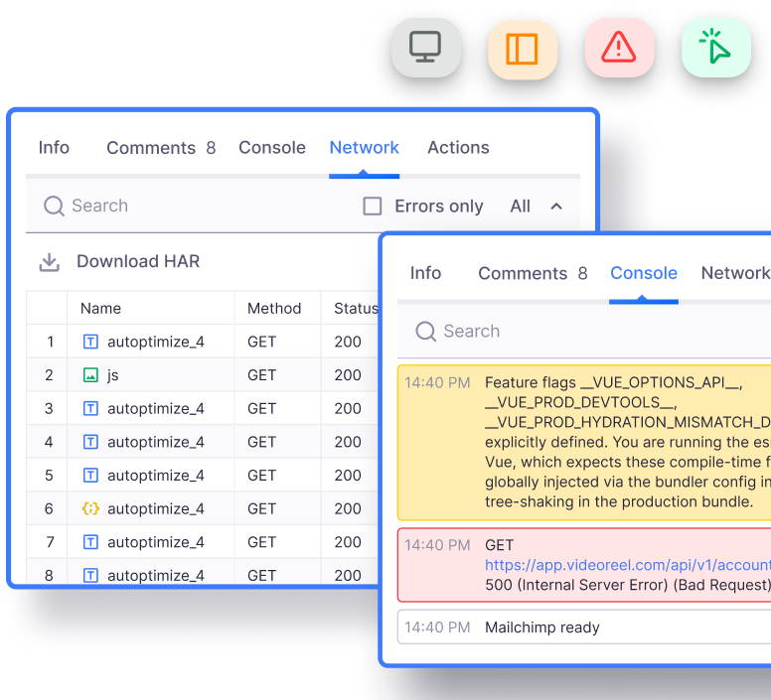Click the red warning triangle icon button
Viewport: 771px width, 700px height.
coord(619,48)
